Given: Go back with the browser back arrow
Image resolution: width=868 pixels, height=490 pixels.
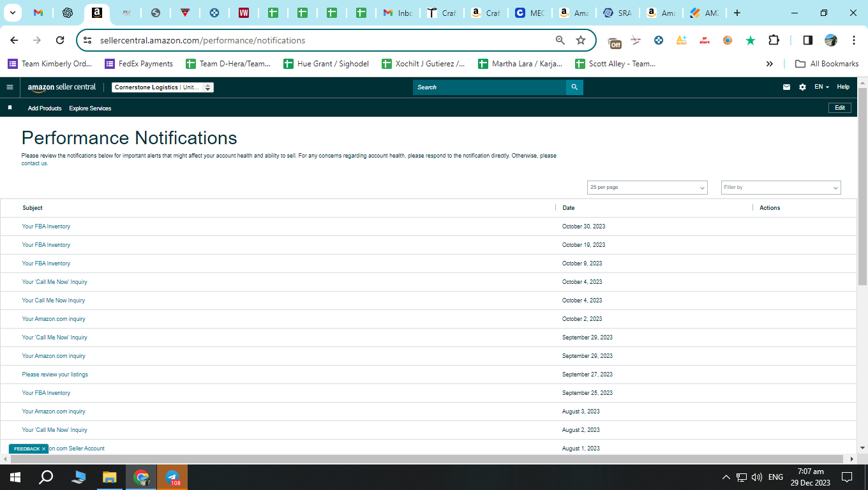Looking at the screenshot, I should pos(14,40).
